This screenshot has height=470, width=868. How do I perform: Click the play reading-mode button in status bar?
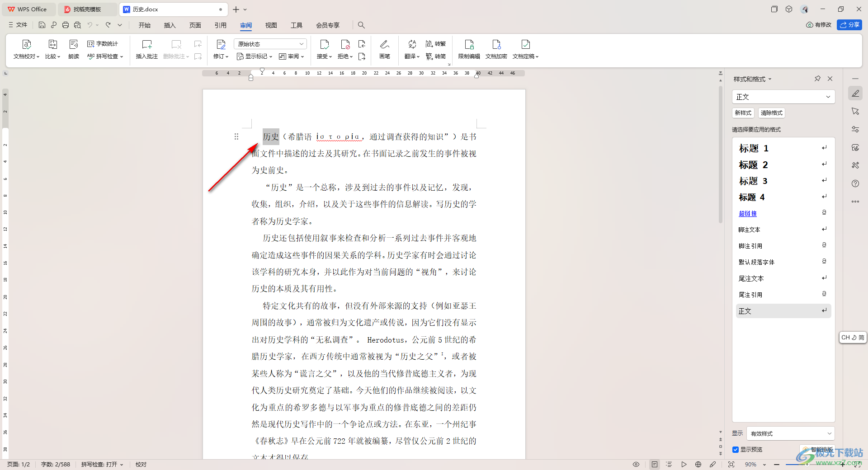684,464
